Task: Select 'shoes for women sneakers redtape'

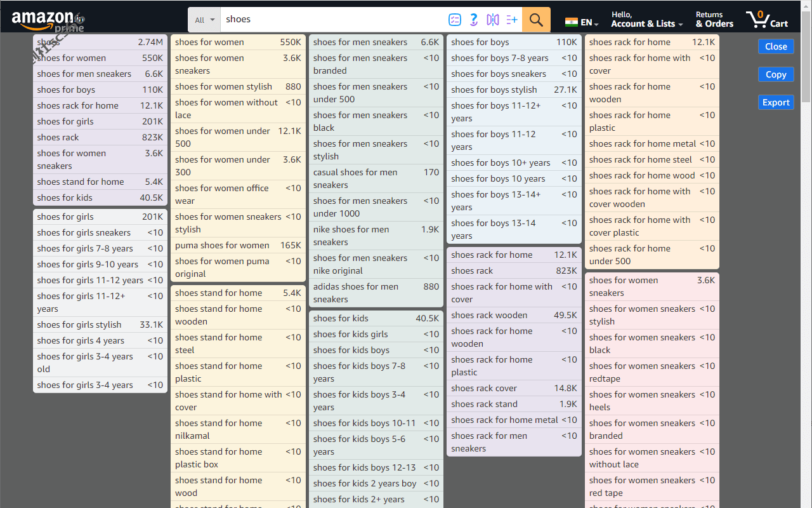Action: pyautogui.click(x=652, y=372)
